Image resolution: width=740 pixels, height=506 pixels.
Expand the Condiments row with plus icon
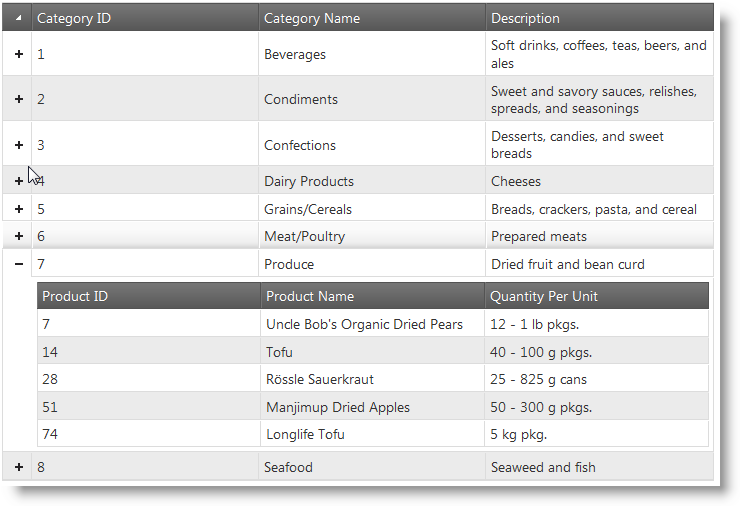point(19,99)
